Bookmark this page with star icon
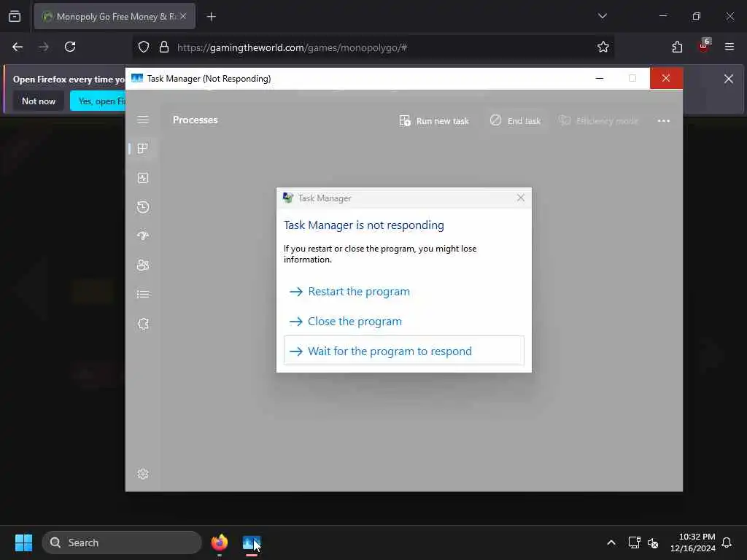Viewport: 747px width, 560px height. 603,47
